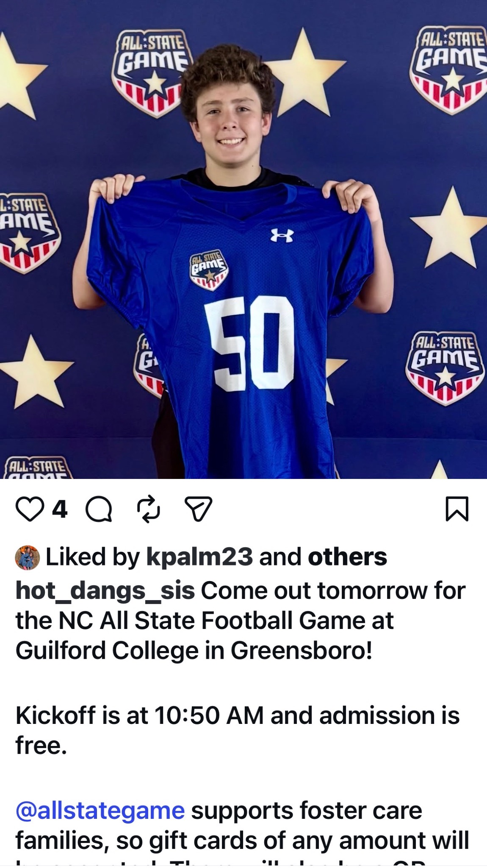
Task: Tap the caption text about kickoff time
Action: tap(237, 730)
